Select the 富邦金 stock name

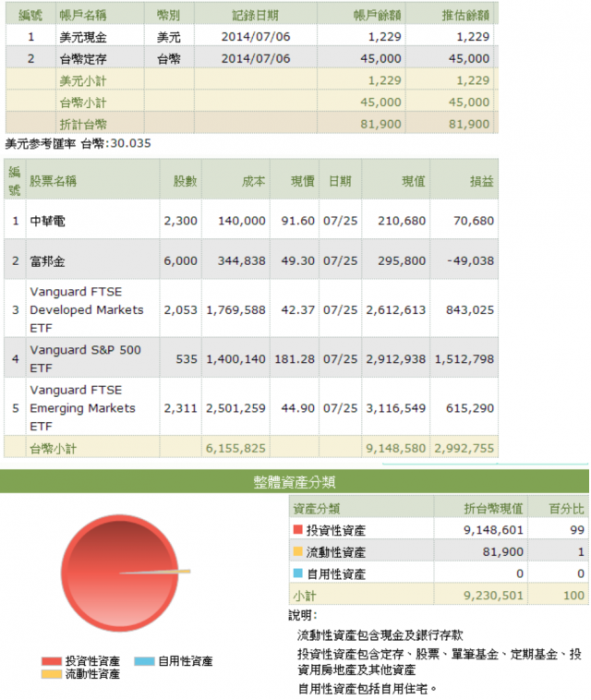[47, 261]
